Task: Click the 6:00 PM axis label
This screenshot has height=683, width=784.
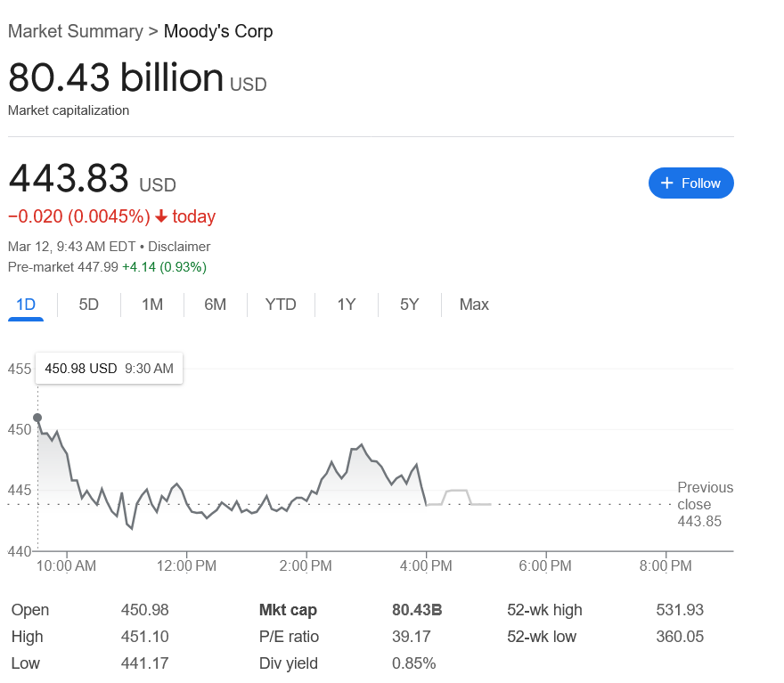Action: [545, 565]
